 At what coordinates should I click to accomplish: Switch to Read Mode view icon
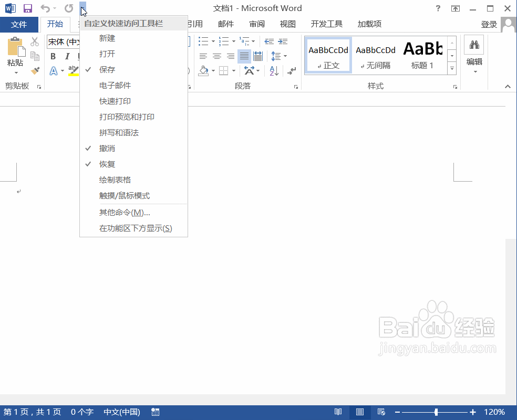tap(338, 412)
